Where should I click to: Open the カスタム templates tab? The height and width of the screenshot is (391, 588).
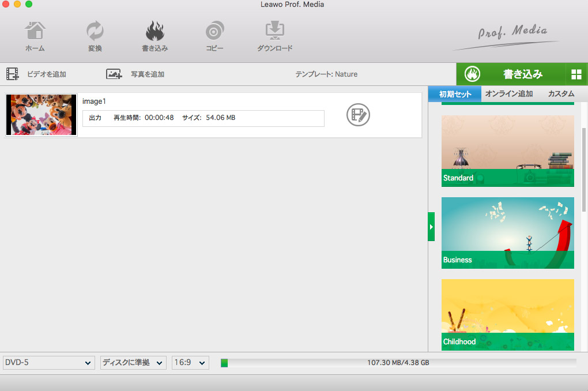pyautogui.click(x=561, y=94)
